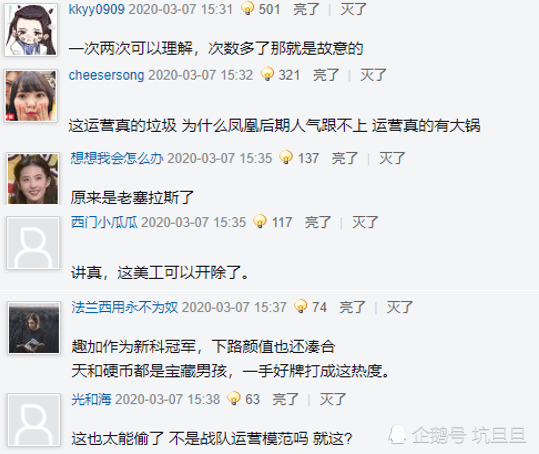539x454 pixels.
Task: Click the lightbulb icon next to 117
Action: [x=260, y=221]
